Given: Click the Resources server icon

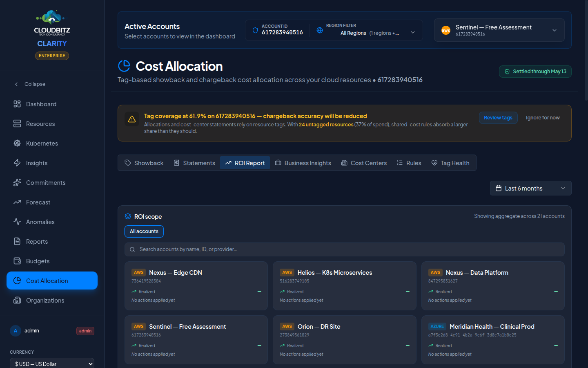Looking at the screenshot, I should coord(17,123).
